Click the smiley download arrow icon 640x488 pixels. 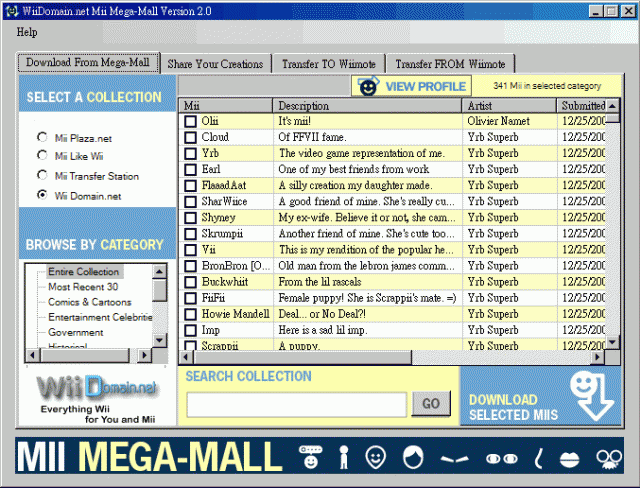click(x=591, y=396)
